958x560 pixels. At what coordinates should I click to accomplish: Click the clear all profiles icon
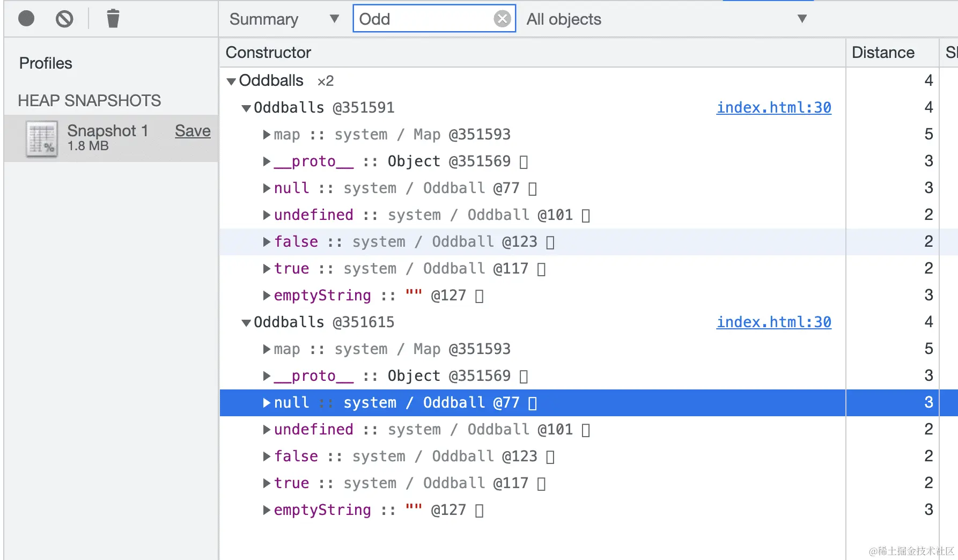[64, 19]
